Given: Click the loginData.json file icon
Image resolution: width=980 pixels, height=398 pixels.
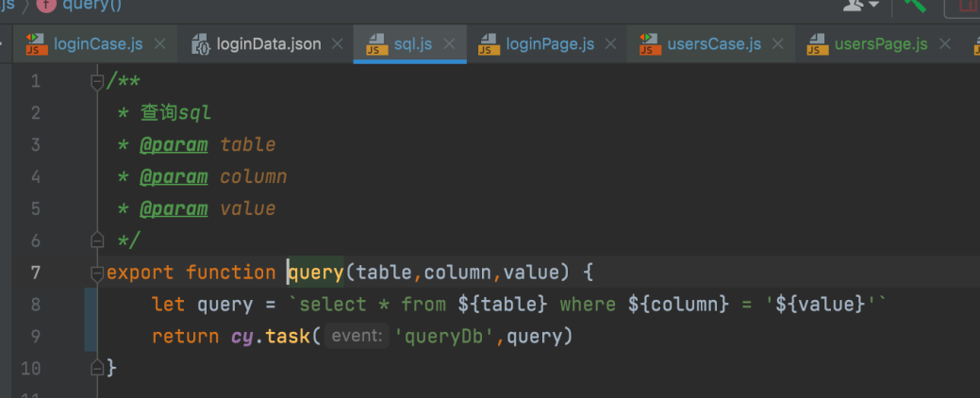Looking at the screenshot, I should tap(201, 44).
